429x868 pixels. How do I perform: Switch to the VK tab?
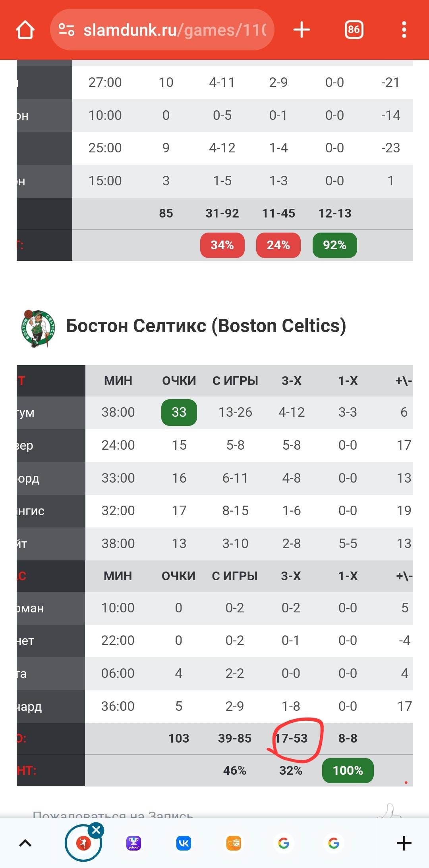pyautogui.click(x=184, y=843)
